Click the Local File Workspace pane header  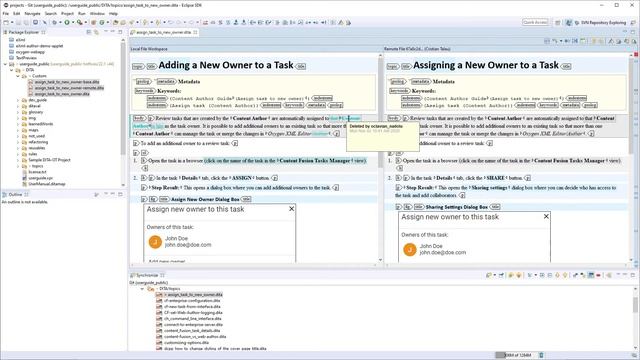149,49
